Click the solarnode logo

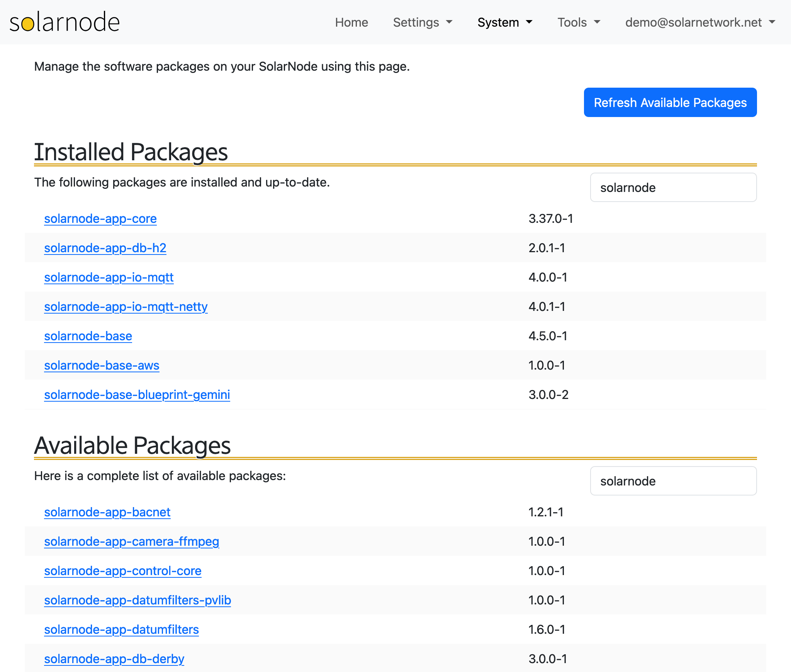coord(65,22)
